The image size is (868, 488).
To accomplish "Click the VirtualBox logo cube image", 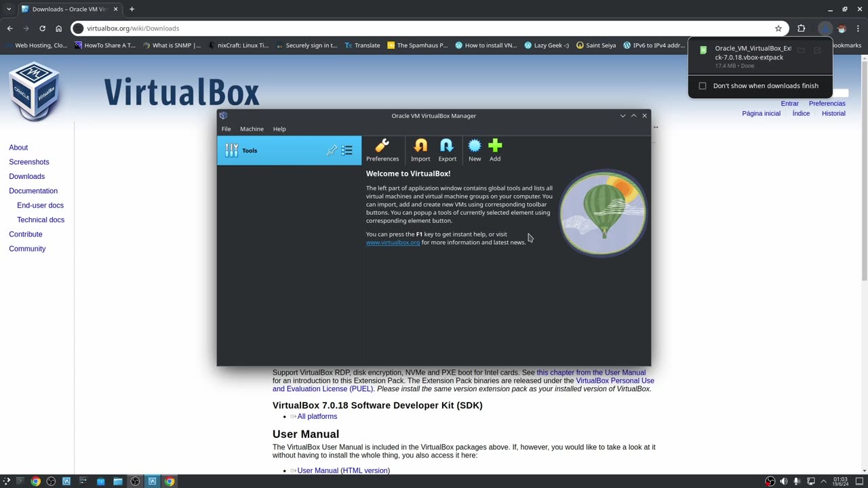I will (x=34, y=91).
